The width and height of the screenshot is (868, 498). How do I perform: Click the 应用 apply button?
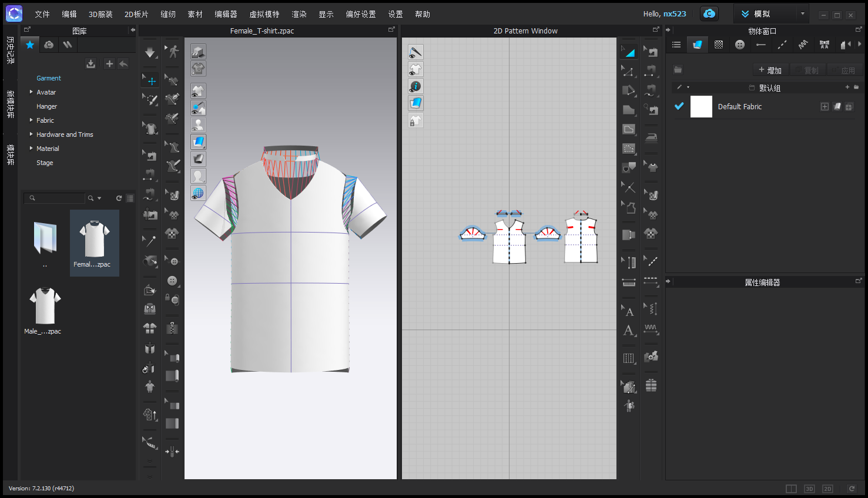point(844,70)
